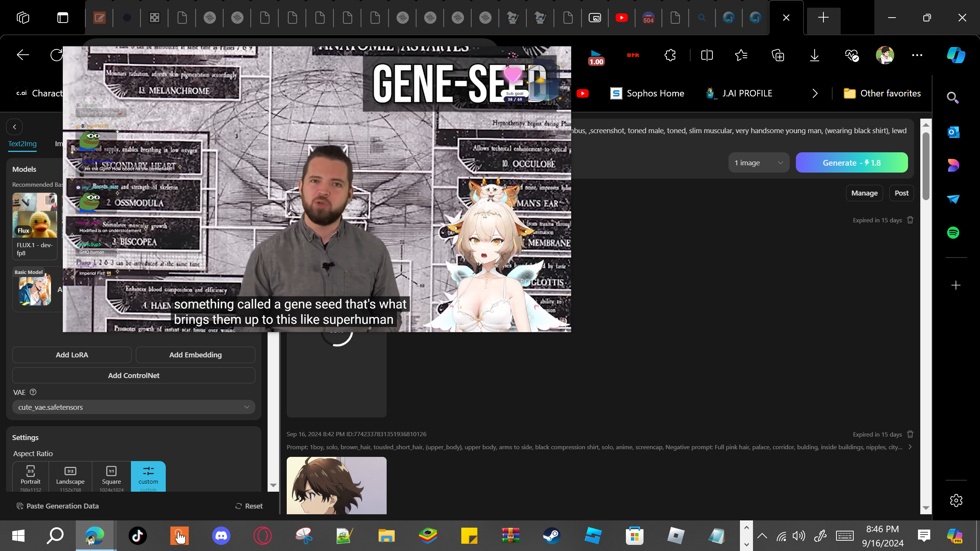Open a new browser tab
Screen dimensions: 980x551
[x=823, y=18]
